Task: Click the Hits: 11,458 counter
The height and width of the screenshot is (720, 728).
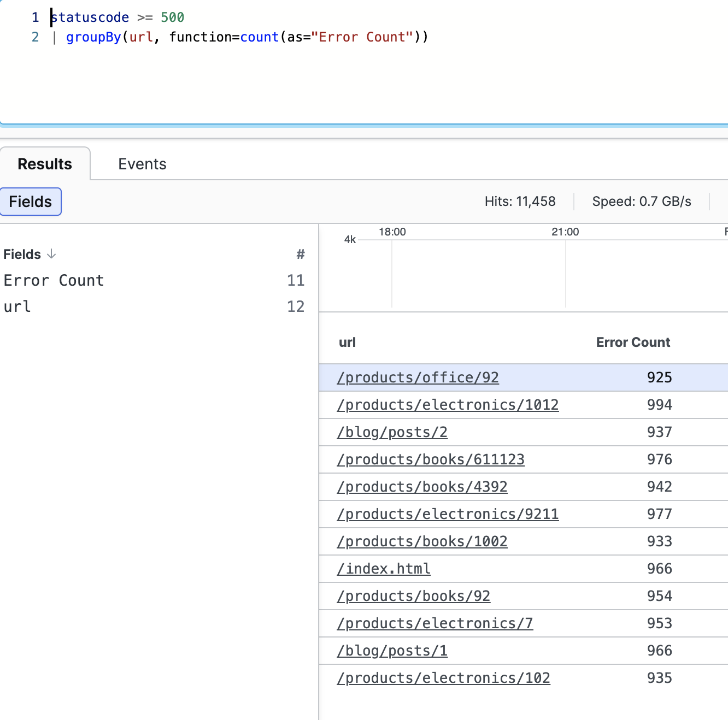Action: coord(520,201)
